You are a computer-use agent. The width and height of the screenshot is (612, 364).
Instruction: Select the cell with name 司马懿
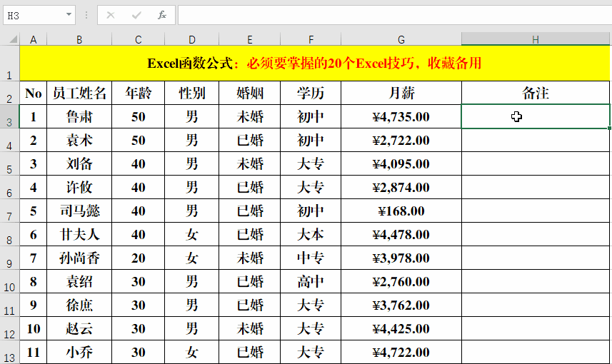pos(79,211)
